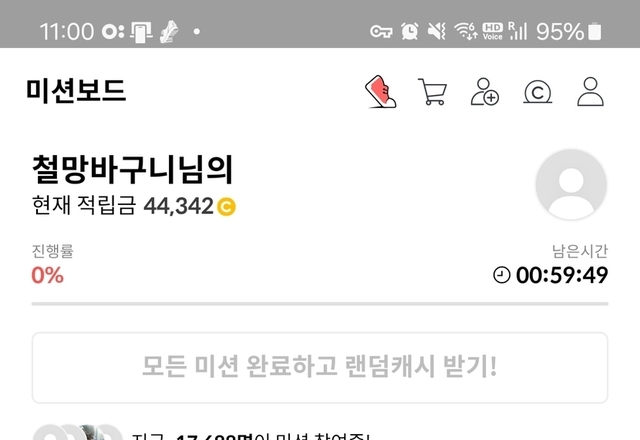Open the coin cash icon
This screenshot has width=640, height=440.
pos(538,92)
